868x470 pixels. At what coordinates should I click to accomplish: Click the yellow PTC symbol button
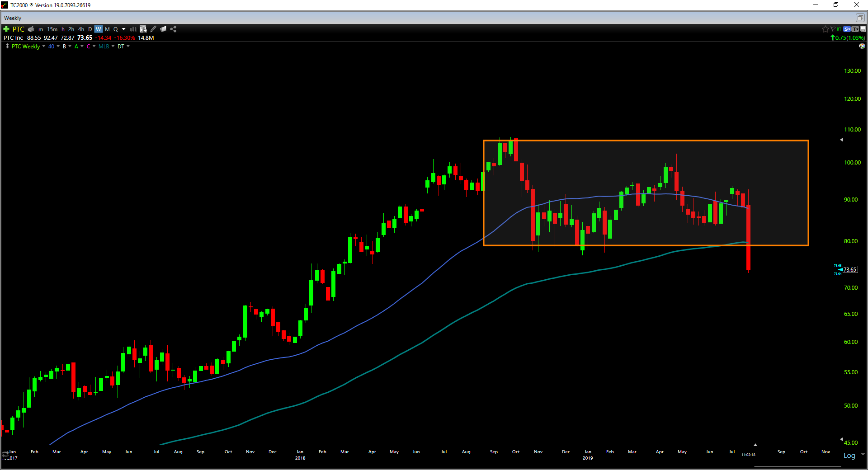tap(19, 29)
